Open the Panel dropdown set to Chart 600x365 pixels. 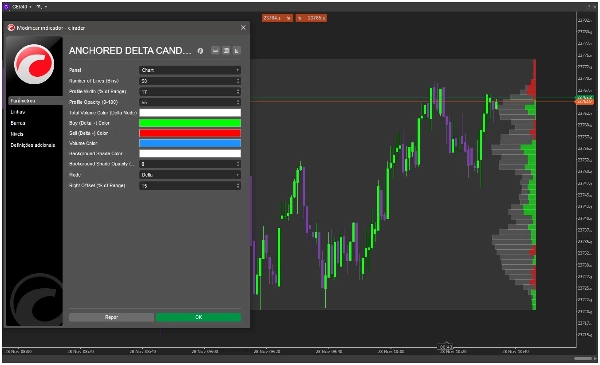pos(190,70)
